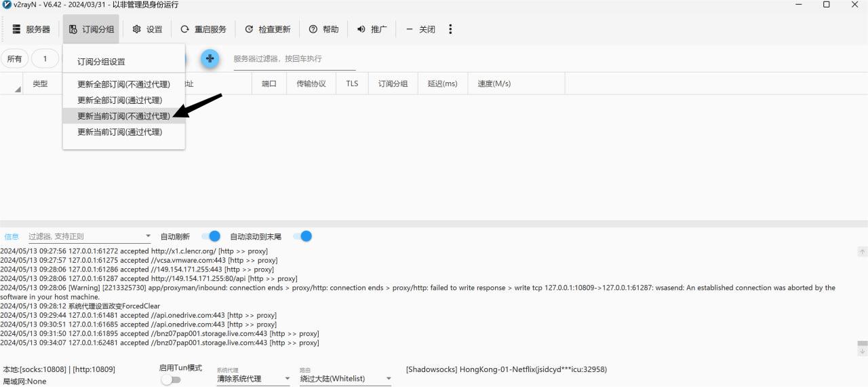Expand the log filter dropdown arrow
Viewport: 868px width, 387px height.
coord(148,236)
